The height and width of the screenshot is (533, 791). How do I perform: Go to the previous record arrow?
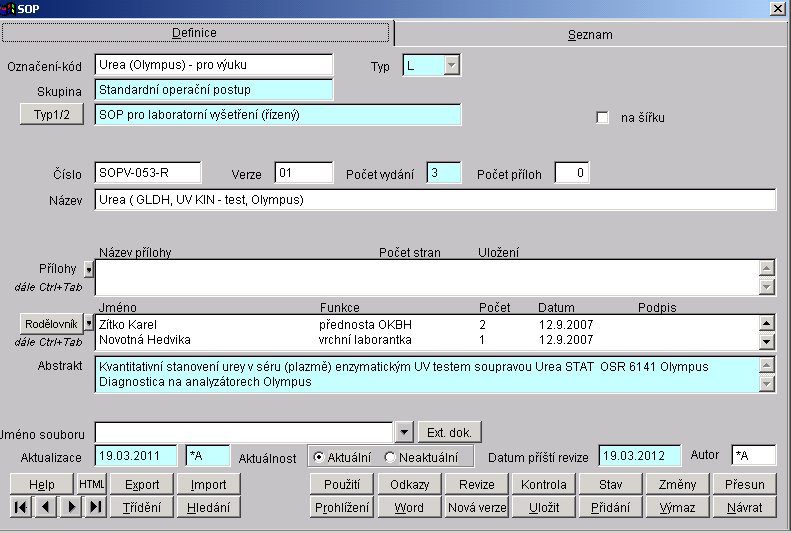45,507
